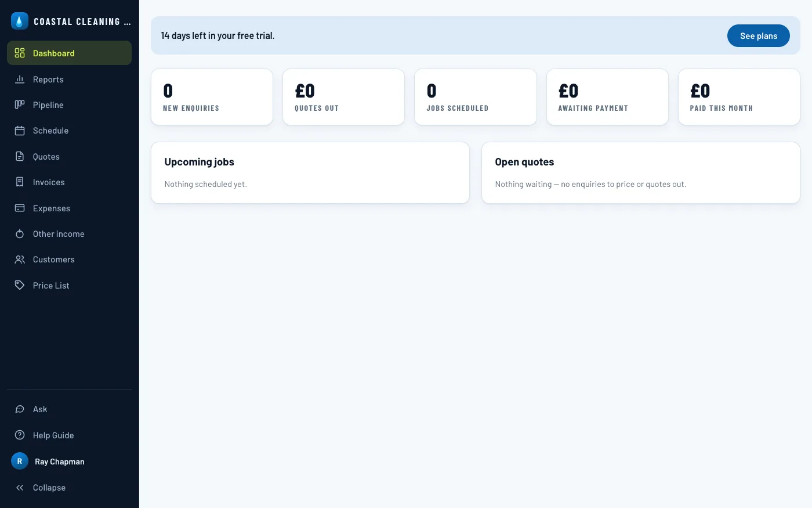
Task: Click the Paid This Month stat card
Action: point(739,97)
